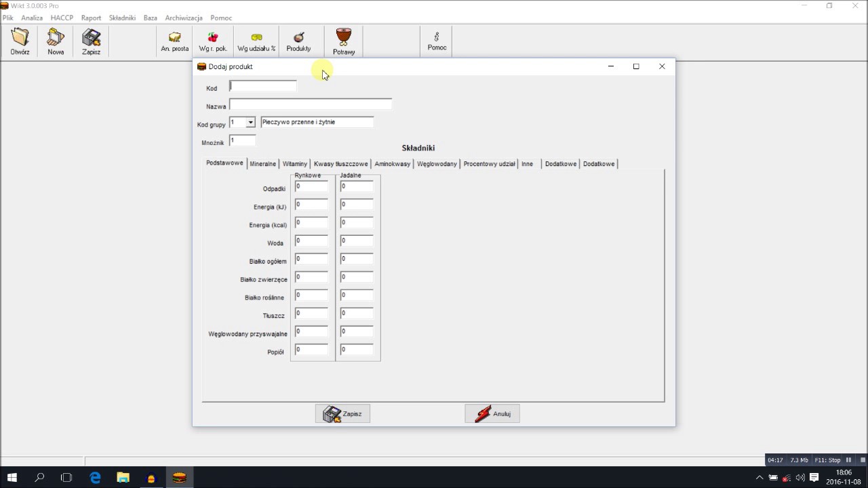Open the Procentowy udział tab
This screenshot has height=488, width=868.
490,164
